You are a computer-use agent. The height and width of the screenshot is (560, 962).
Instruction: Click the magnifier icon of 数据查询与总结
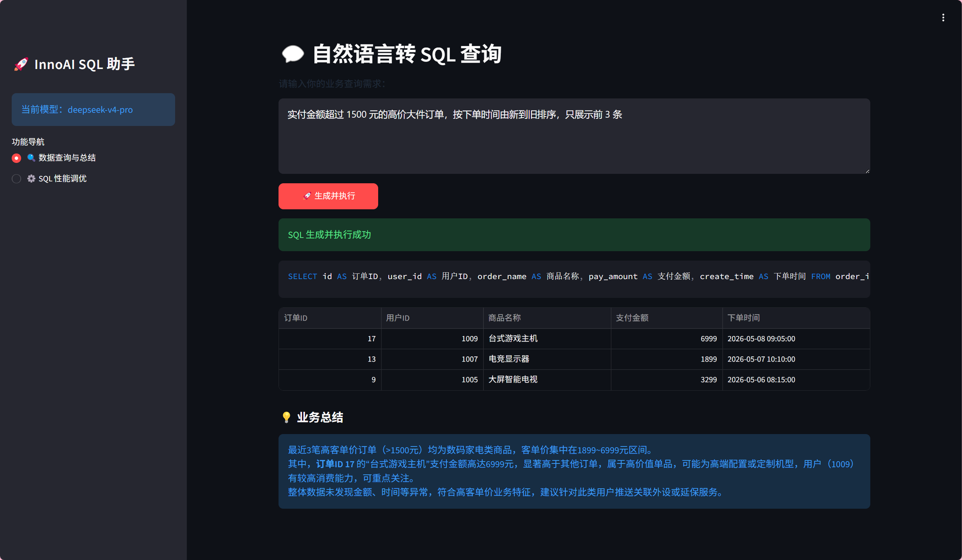pos(31,158)
